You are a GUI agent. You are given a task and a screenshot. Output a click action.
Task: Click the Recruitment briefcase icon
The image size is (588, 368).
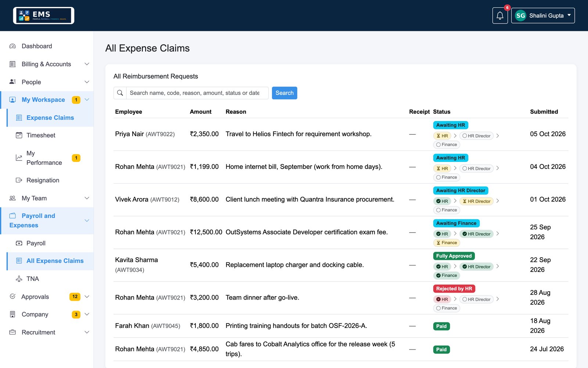[12, 332]
